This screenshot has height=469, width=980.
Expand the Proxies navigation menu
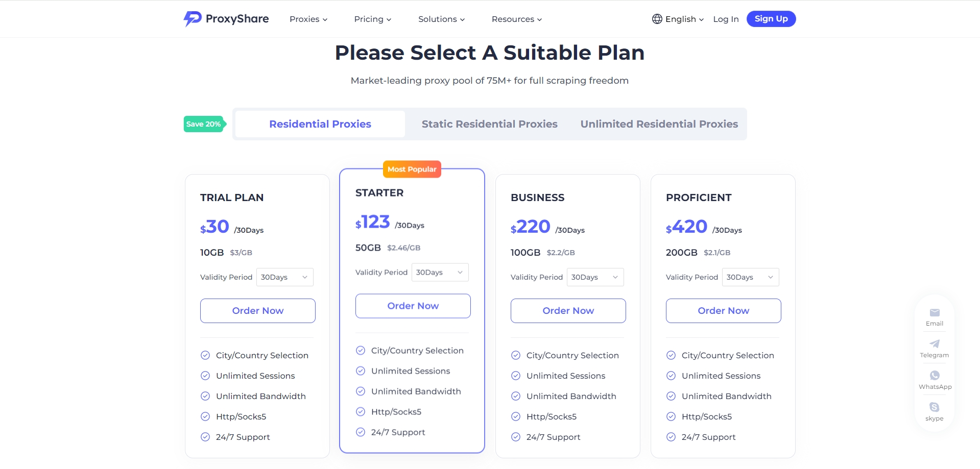click(308, 19)
